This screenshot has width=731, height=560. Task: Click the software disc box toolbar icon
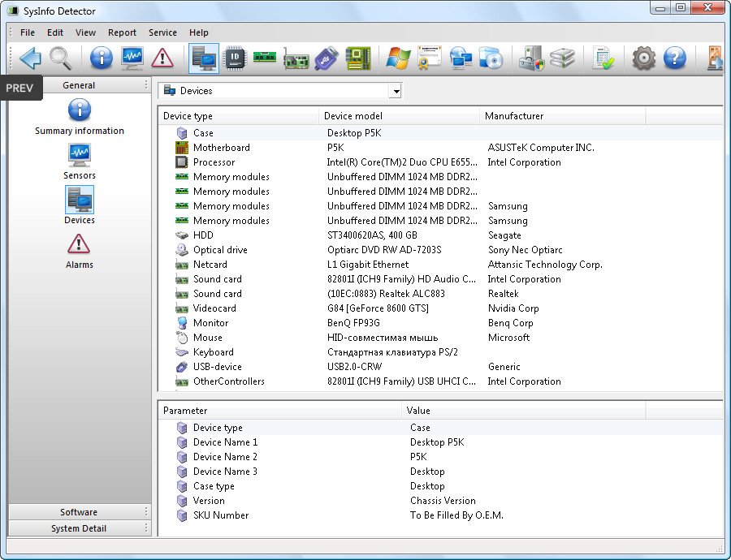click(x=491, y=58)
